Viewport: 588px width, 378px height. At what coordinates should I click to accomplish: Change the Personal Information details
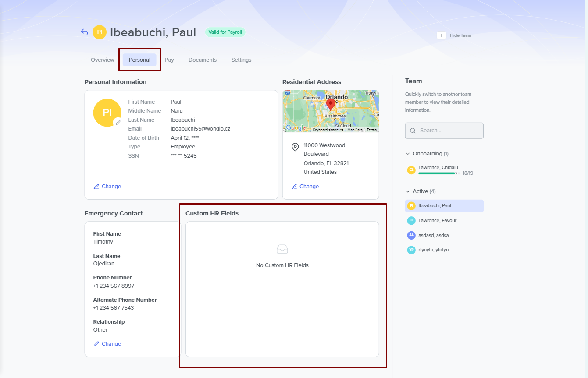[x=107, y=187]
